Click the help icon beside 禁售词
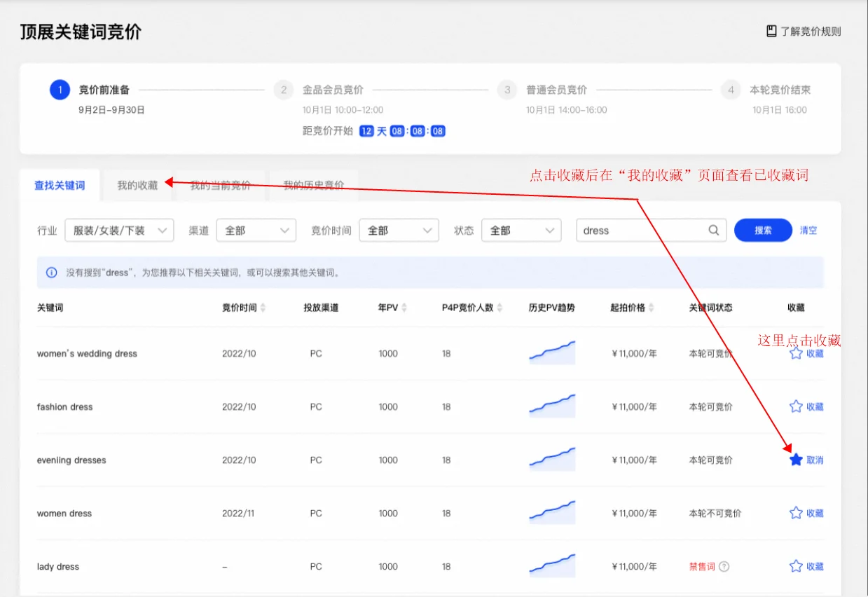 724,566
